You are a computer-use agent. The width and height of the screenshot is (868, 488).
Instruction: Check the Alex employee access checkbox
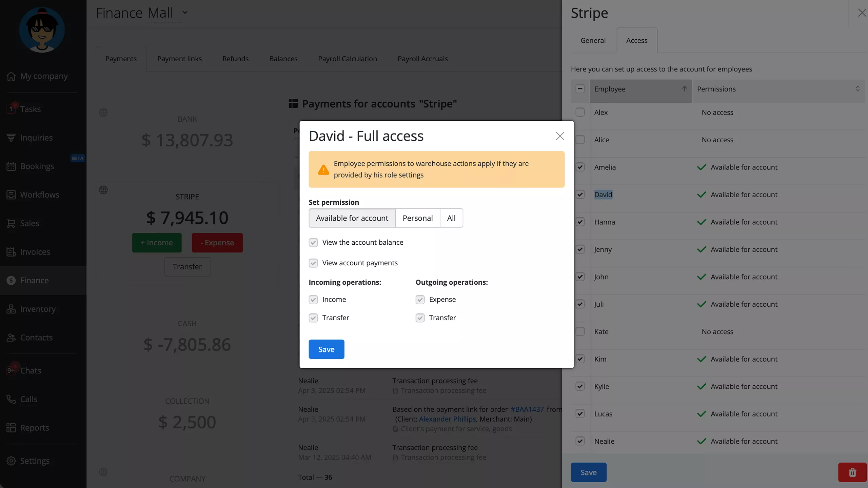580,113
